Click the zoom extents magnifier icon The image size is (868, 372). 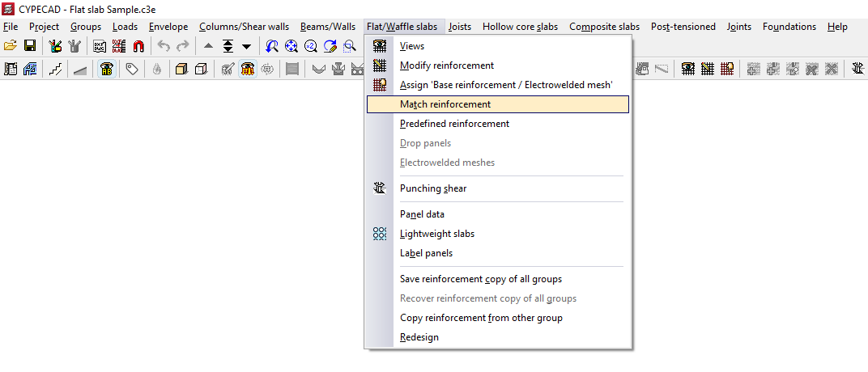click(291, 46)
